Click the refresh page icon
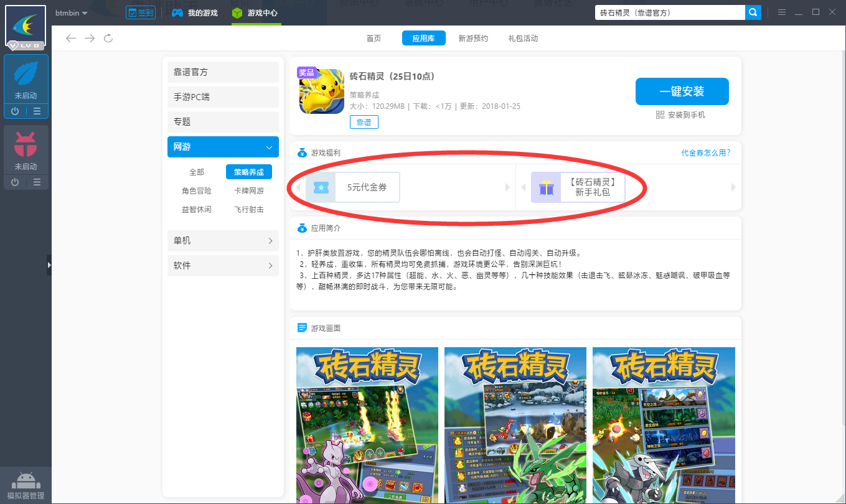Viewport: 846px width, 504px height. click(108, 39)
